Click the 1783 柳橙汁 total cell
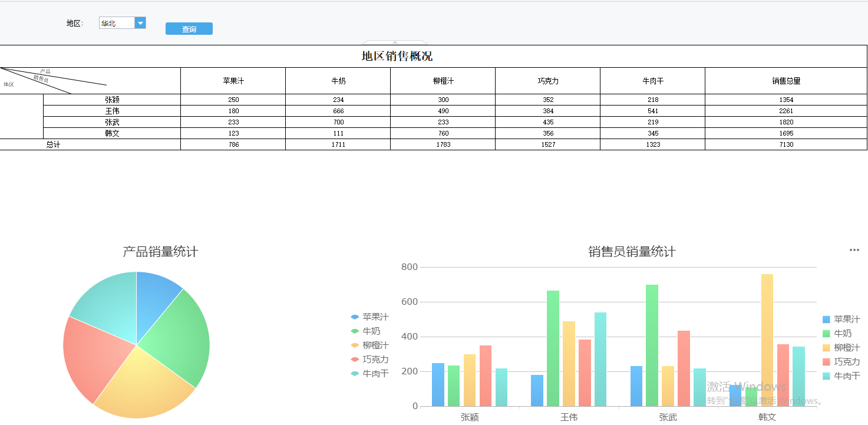 pyautogui.click(x=443, y=144)
